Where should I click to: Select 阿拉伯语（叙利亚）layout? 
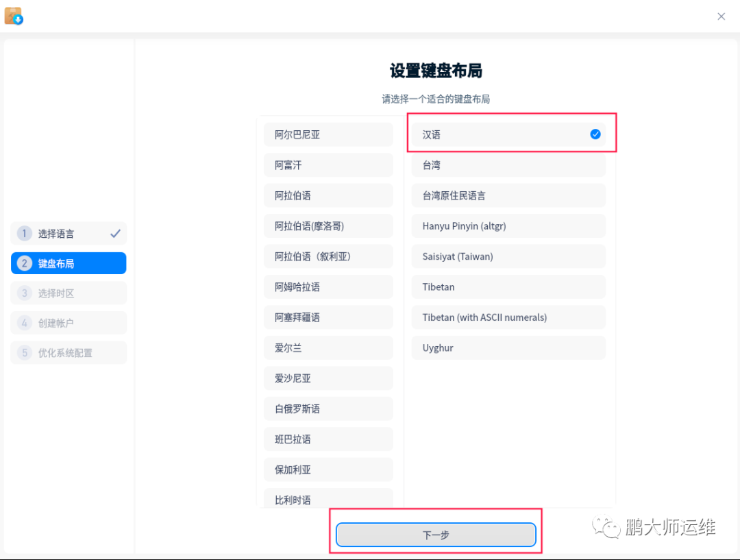(328, 256)
